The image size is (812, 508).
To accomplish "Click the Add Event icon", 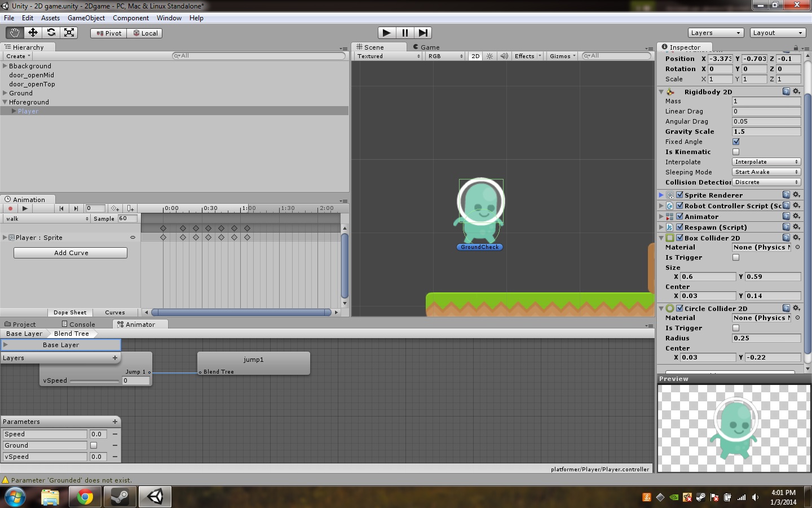I will 130,208.
